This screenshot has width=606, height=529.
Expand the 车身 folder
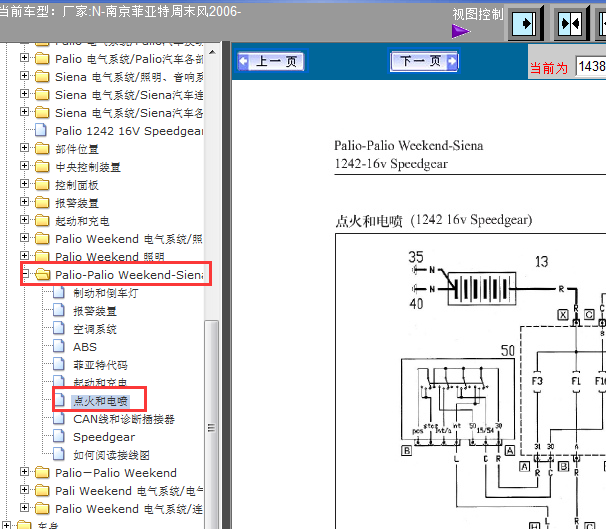pyautogui.click(x=7, y=525)
